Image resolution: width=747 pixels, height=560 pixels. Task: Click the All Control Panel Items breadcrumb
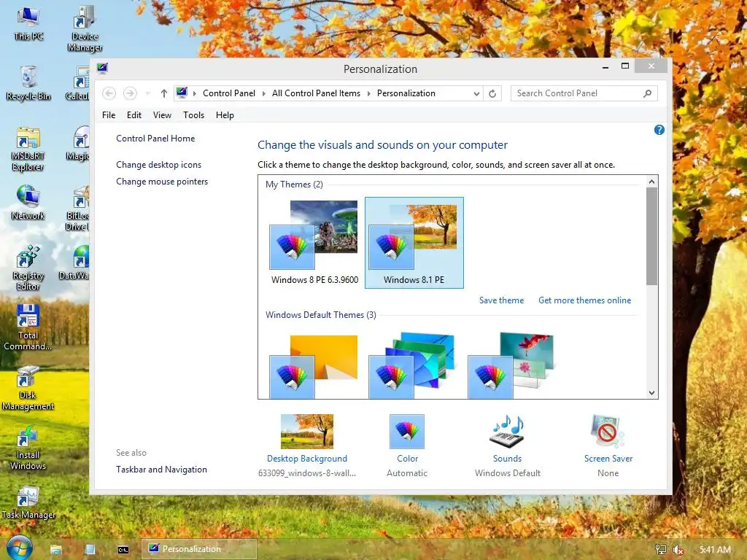coord(317,93)
